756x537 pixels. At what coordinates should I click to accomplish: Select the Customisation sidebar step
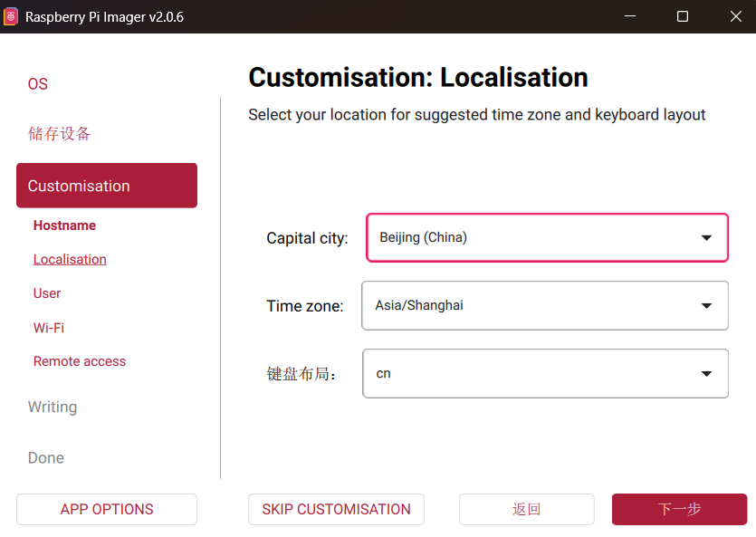point(107,186)
